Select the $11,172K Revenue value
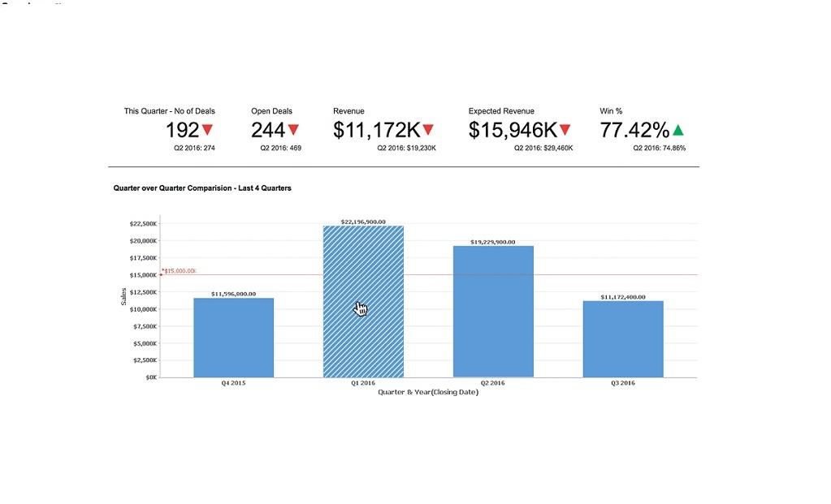The height and width of the screenshot is (504, 831). tap(377, 130)
